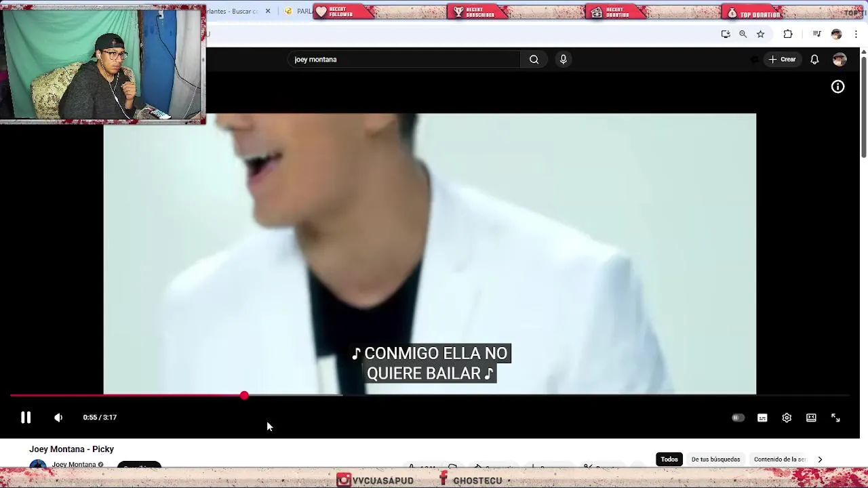Open the YouTube account avatar menu
This screenshot has height=488, width=868.
click(840, 60)
